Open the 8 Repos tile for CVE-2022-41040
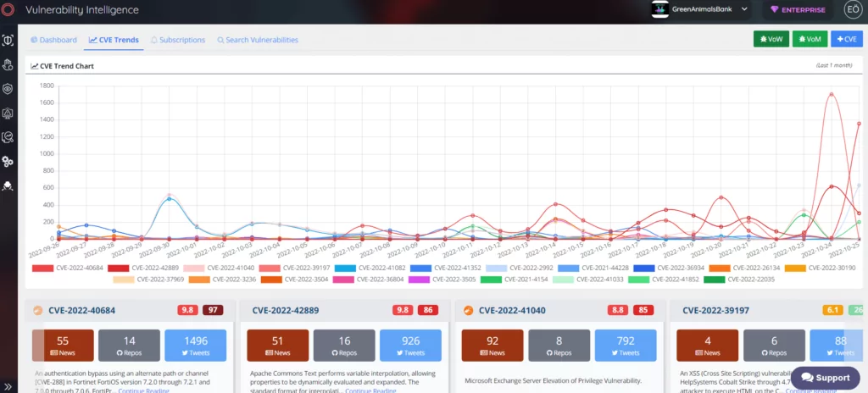 [559, 346]
